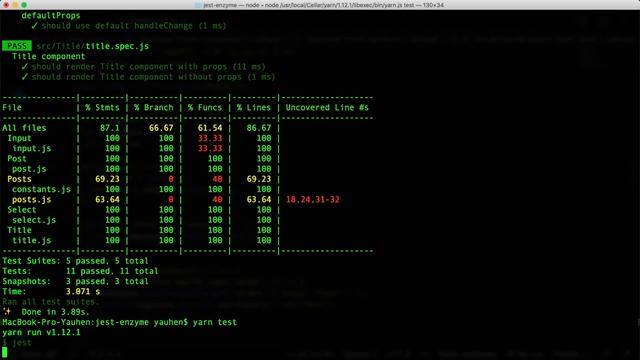The image size is (640, 360).
Task: Click the '% Funcs' column header
Action: tap(205, 107)
